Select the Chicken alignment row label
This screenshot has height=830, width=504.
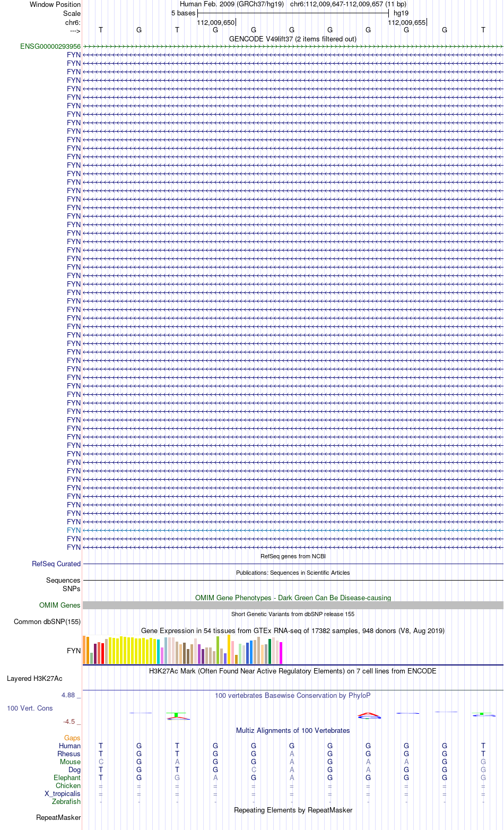coord(68,786)
